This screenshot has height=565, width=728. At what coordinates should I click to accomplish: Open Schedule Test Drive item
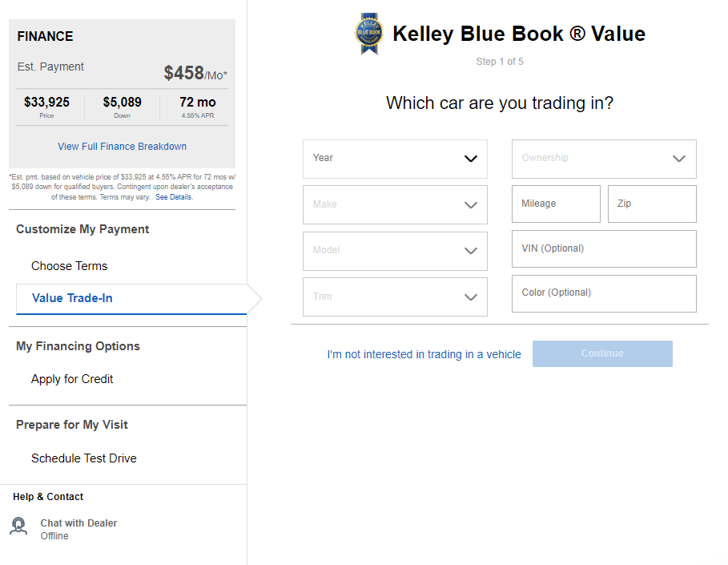(x=84, y=458)
